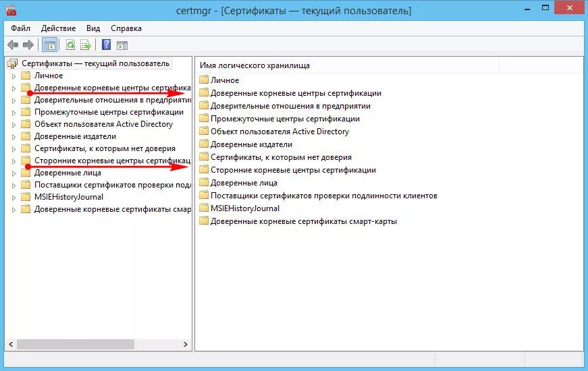Viewport: 588px width, 371px height.
Task: Select Сертификаты — текущий пользователь root node
Action: coord(95,63)
